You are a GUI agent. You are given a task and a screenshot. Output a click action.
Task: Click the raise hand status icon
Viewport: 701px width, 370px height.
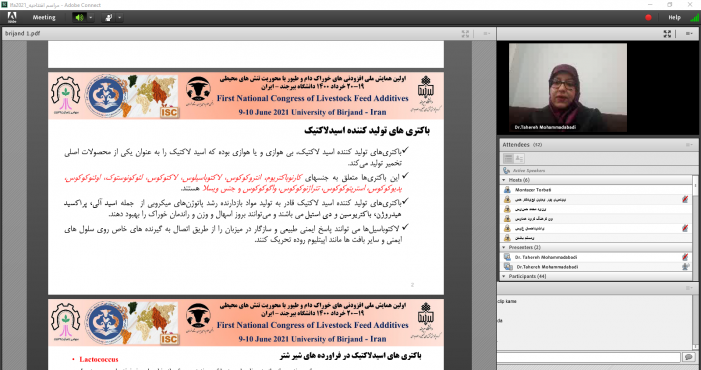pyautogui.click(x=108, y=18)
